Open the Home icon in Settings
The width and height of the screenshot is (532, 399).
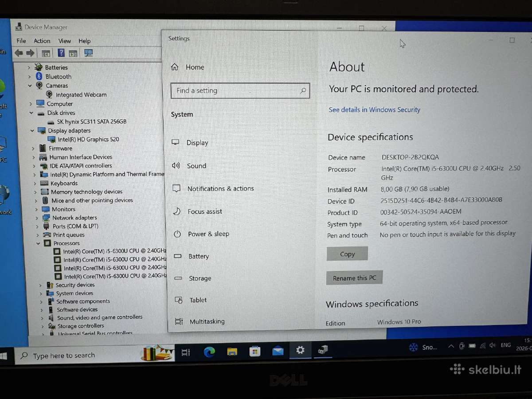[175, 67]
